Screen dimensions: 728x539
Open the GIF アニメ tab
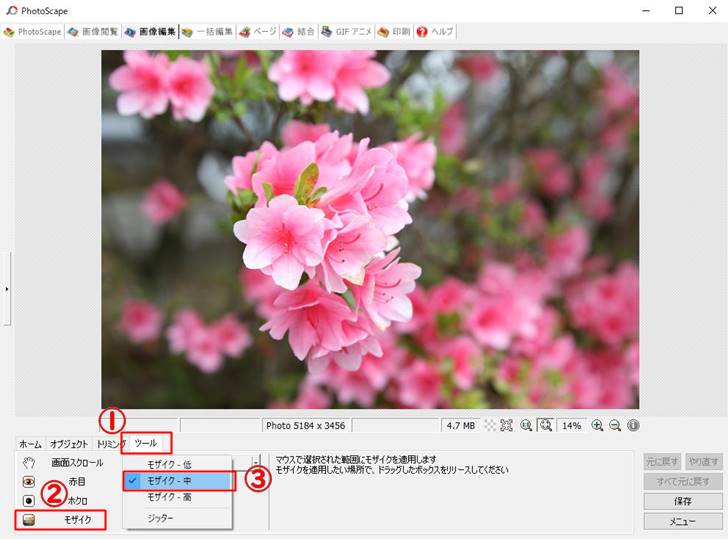[346, 32]
